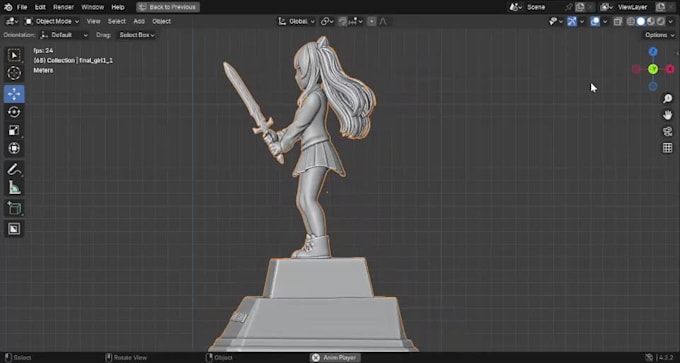The width and height of the screenshot is (680, 363).
Task: Open the editor type dropdown
Action: [x=12, y=21]
